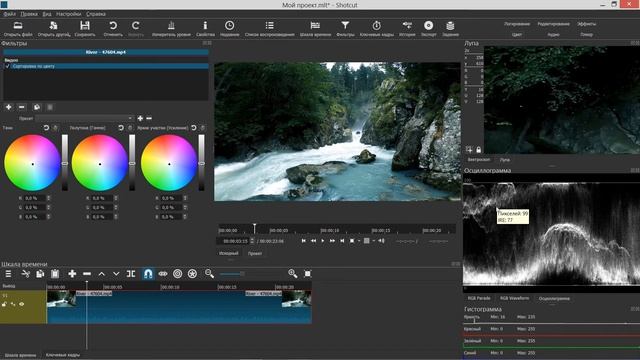This screenshot has height=360, width=640.
Task: Open the View menu
Action: pos(47,14)
